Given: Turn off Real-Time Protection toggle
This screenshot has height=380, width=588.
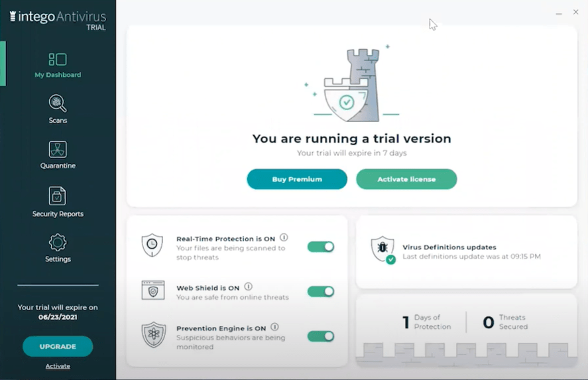Looking at the screenshot, I should pos(321,247).
